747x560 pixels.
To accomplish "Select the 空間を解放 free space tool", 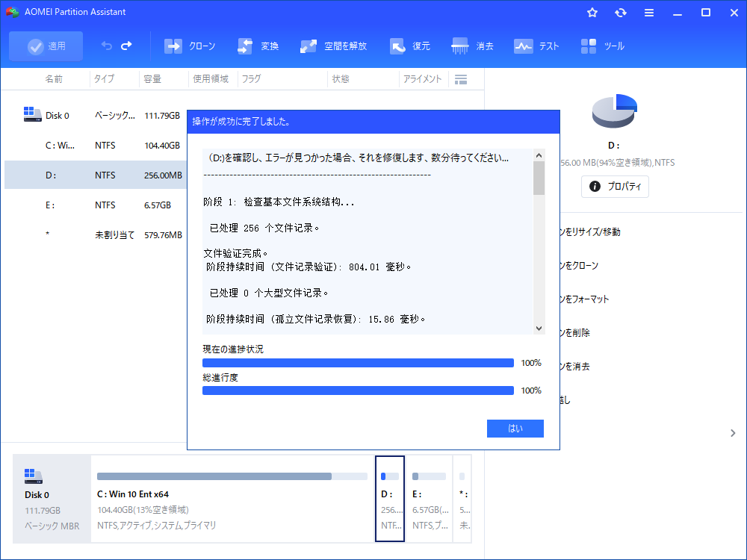I will point(333,46).
